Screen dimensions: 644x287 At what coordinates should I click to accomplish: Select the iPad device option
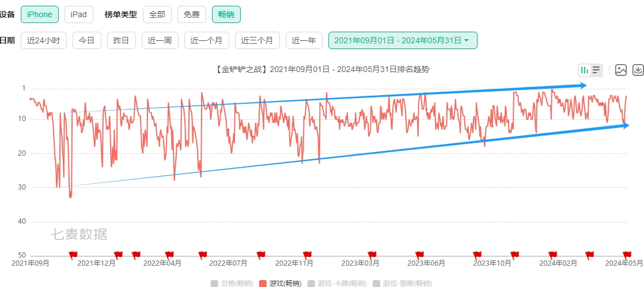(x=78, y=15)
